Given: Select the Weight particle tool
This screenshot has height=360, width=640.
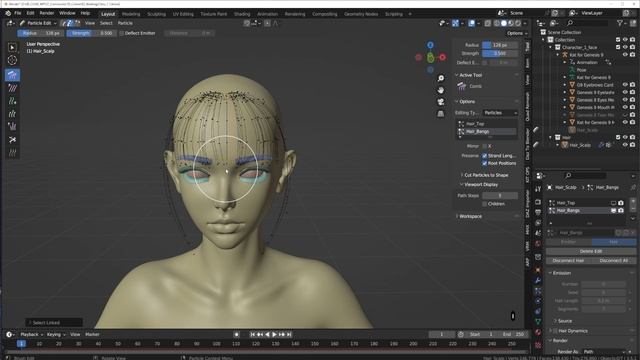Looking at the screenshot, I should pyautogui.click(x=12, y=153).
